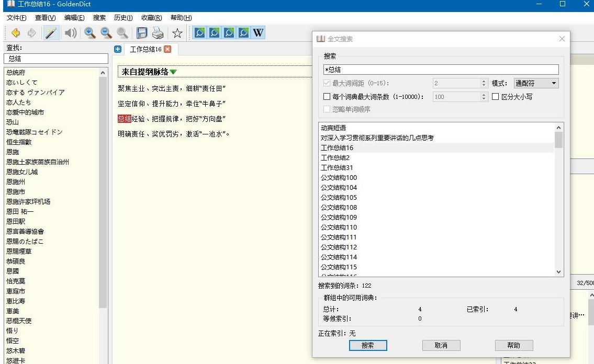Add to favorites with the star icon
Image resolution: width=594 pixels, height=364 pixels.
pos(177,33)
